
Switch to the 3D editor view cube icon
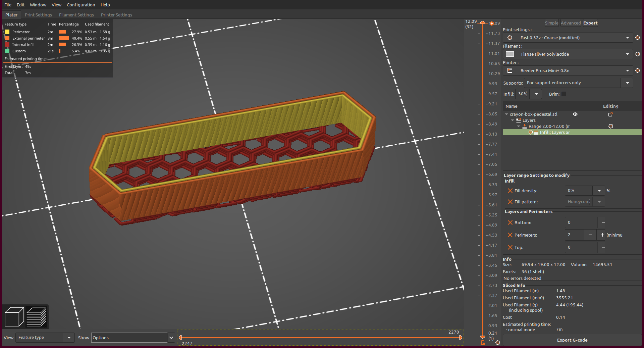pos(14,317)
